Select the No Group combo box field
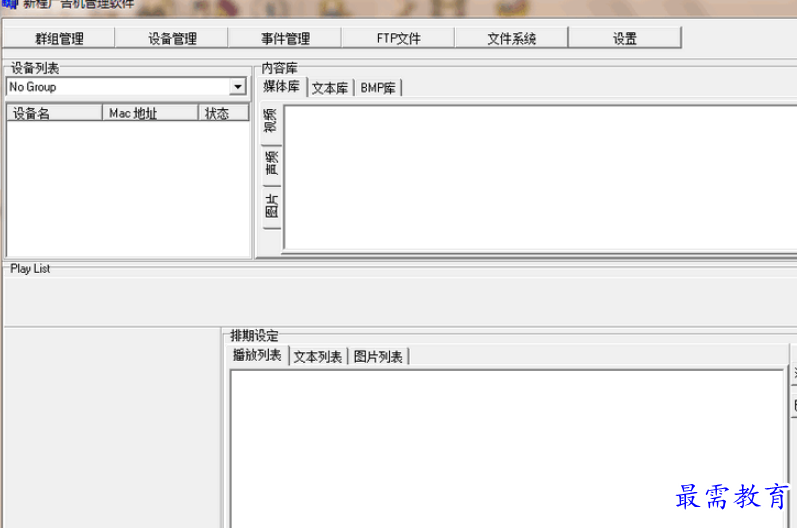The image size is (797, 528). [127, 87]
